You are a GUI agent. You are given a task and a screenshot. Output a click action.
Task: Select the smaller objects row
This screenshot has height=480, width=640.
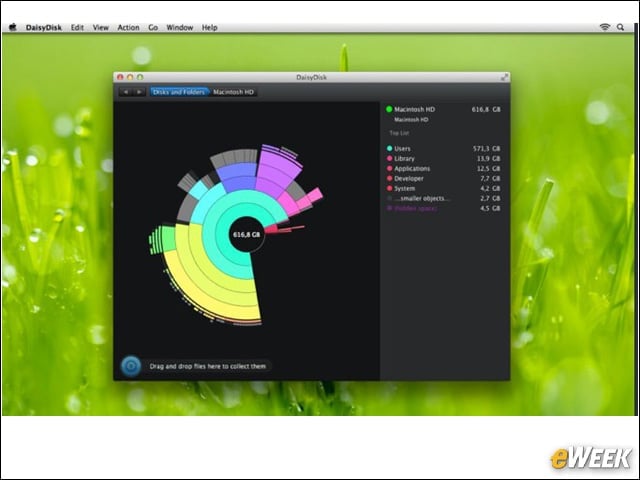pos(443,198)
